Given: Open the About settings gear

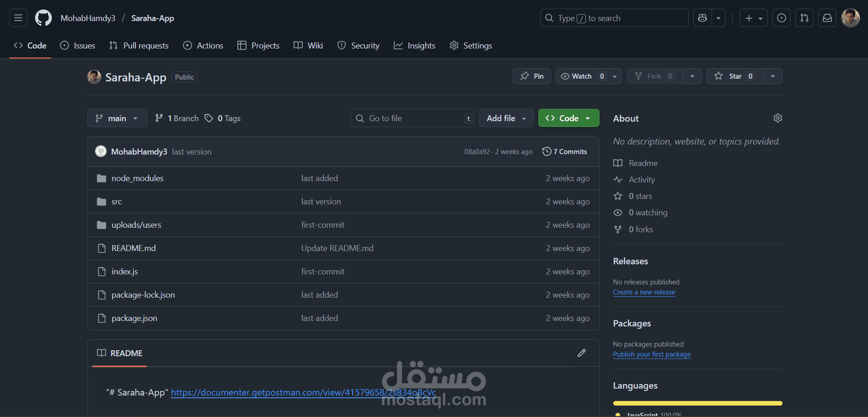Looking at the screenshot, I should pos(777,118).
